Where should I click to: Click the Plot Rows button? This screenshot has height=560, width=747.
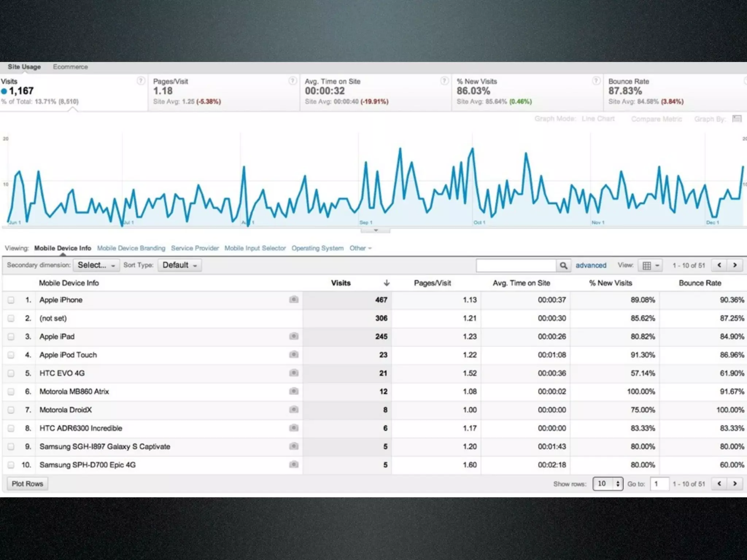[x=27, y=484]
